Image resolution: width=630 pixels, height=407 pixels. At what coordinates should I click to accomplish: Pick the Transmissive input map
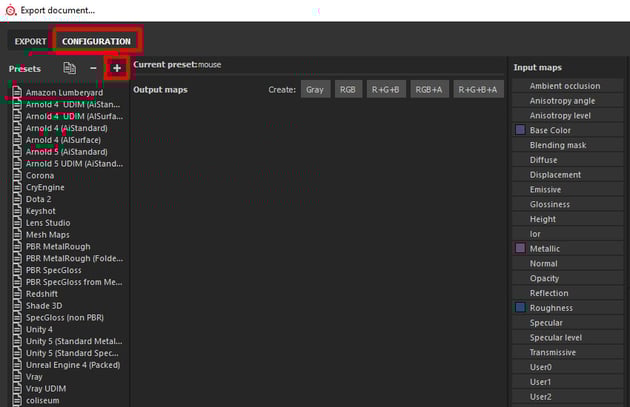(568, 352)
